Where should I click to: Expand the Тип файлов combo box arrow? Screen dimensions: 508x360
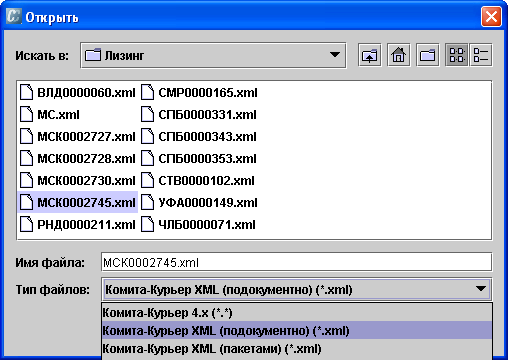[481, 289]
